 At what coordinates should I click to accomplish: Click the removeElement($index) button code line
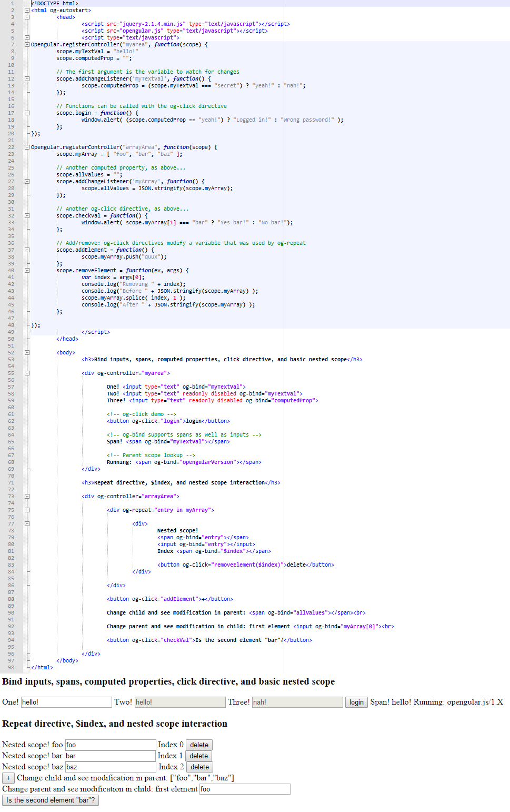tap(246, 565)
